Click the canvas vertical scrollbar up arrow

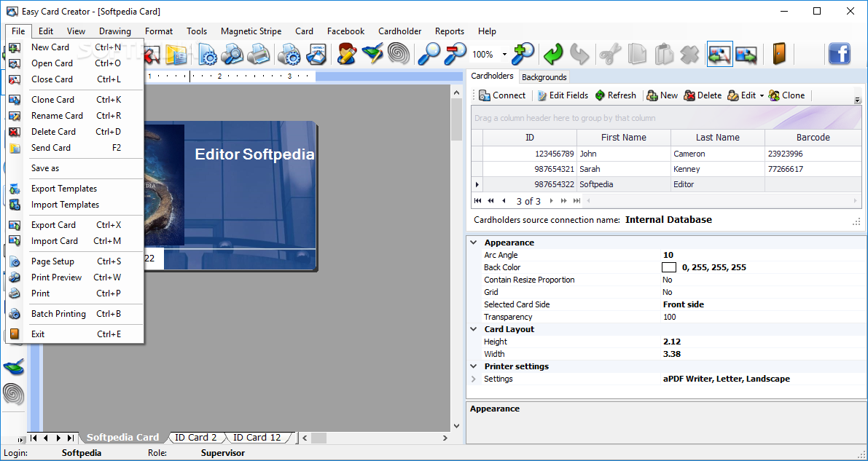tap(457, 93)
